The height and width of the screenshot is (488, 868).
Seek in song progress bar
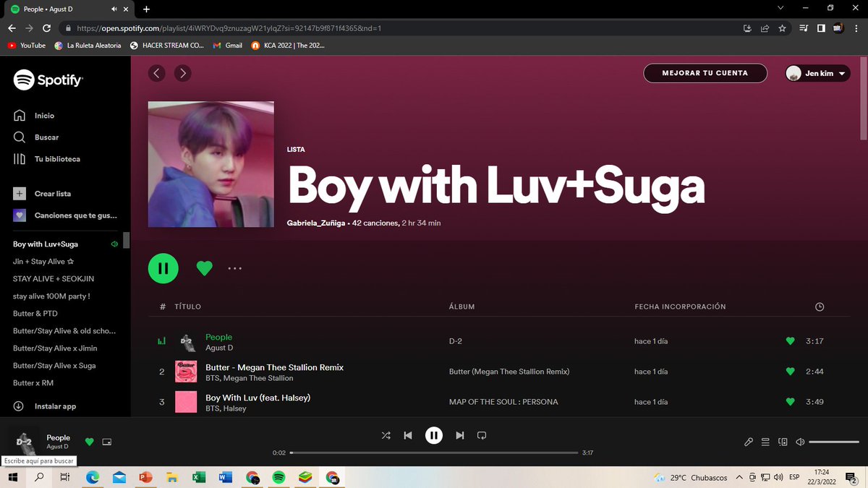pos(433,453)
